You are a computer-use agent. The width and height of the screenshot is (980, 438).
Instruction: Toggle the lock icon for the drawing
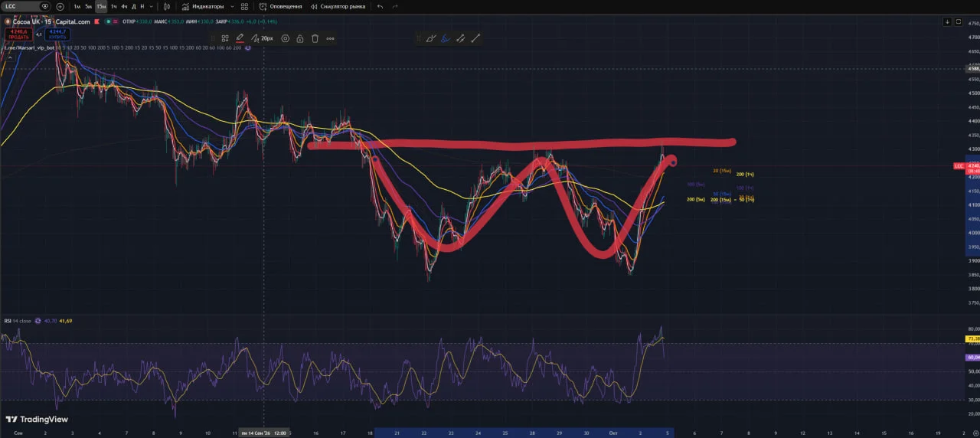[300, 38]
